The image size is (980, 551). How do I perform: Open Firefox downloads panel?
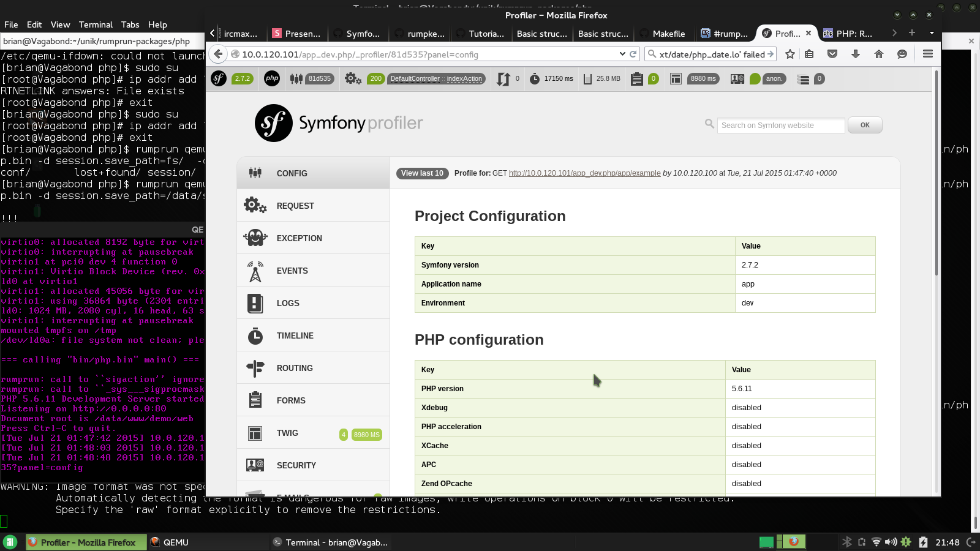(856, 54)
